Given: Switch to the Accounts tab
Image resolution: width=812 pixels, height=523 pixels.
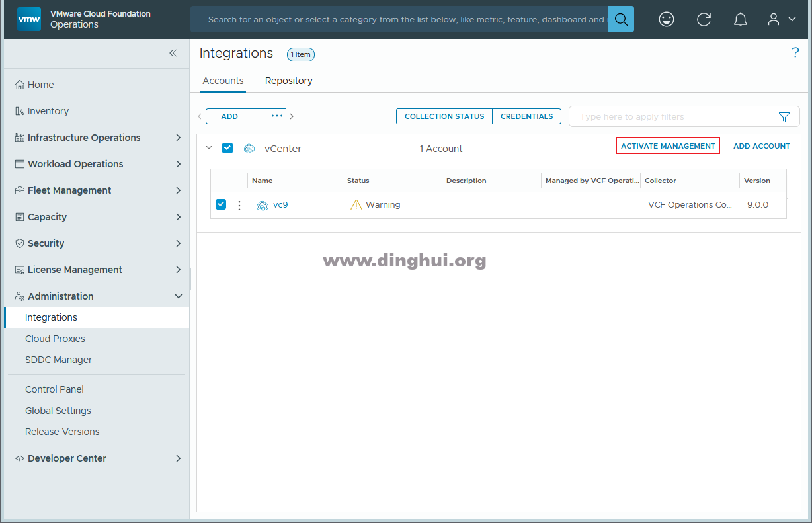Looking at the screenshot, I should point(223,81).
